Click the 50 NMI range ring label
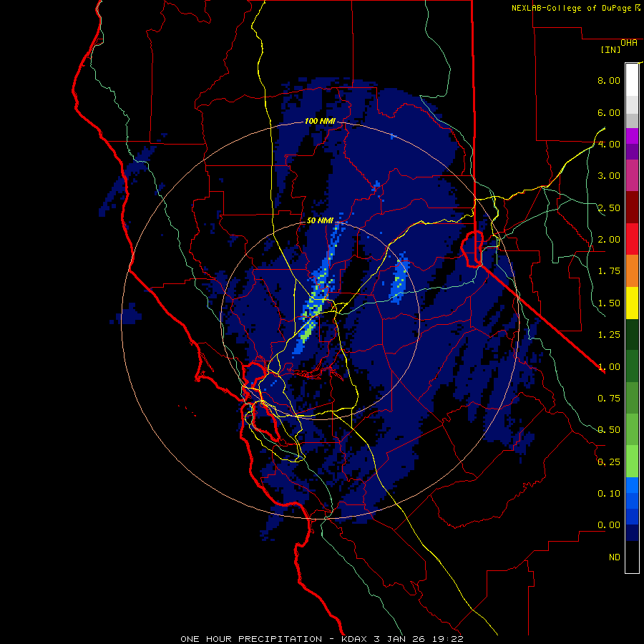This screenshot has width=644, height=644. [x=320, y=220]
